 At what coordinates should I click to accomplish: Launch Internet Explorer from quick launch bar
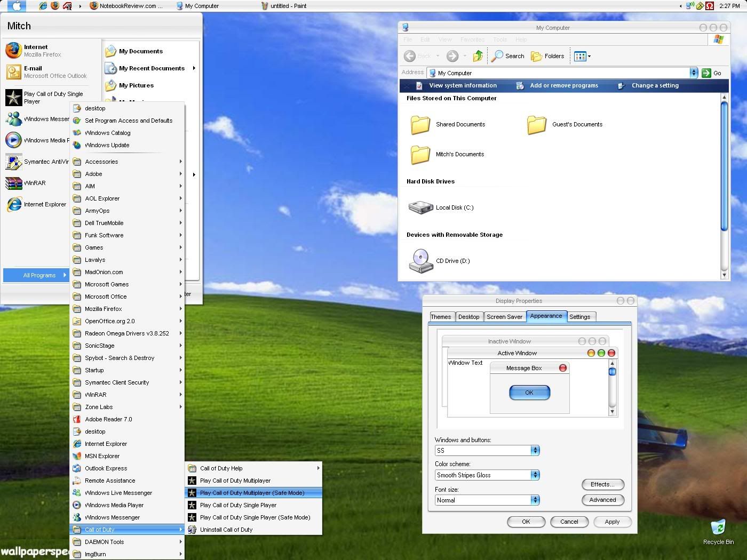[43, 6]
